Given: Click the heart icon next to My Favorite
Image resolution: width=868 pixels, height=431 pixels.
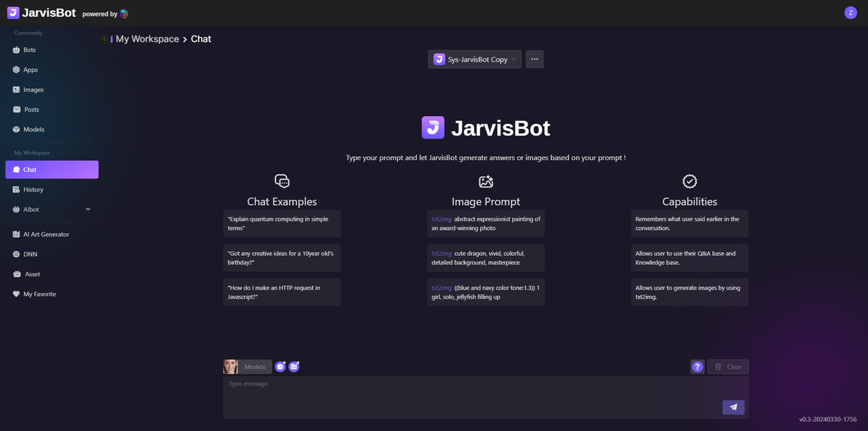Looking at the screenshot, I should pos(16,294).
